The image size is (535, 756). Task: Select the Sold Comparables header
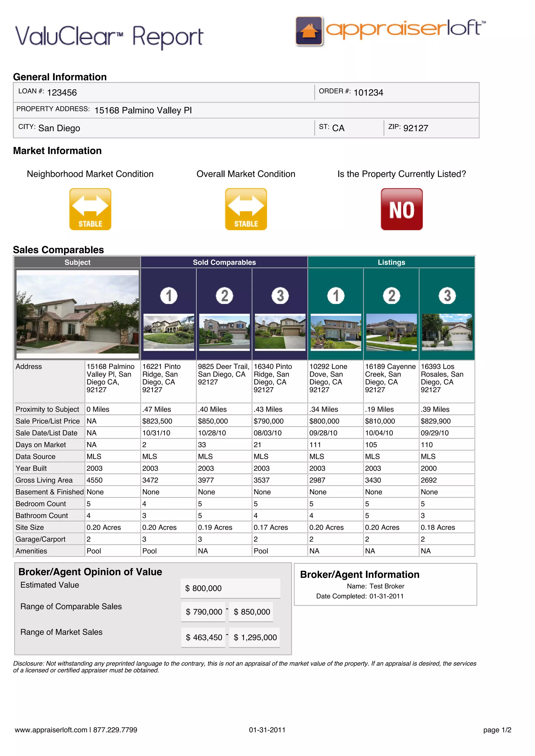[224, 262]
